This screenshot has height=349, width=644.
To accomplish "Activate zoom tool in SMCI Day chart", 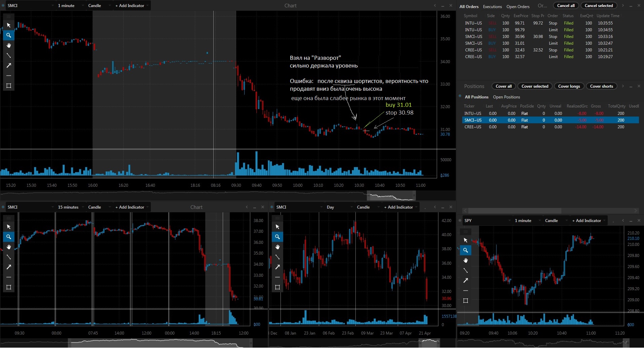I will coord(277,237).
